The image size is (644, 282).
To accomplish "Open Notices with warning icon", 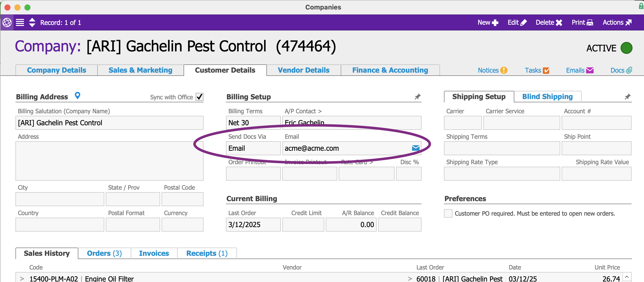I will point(492,70).
